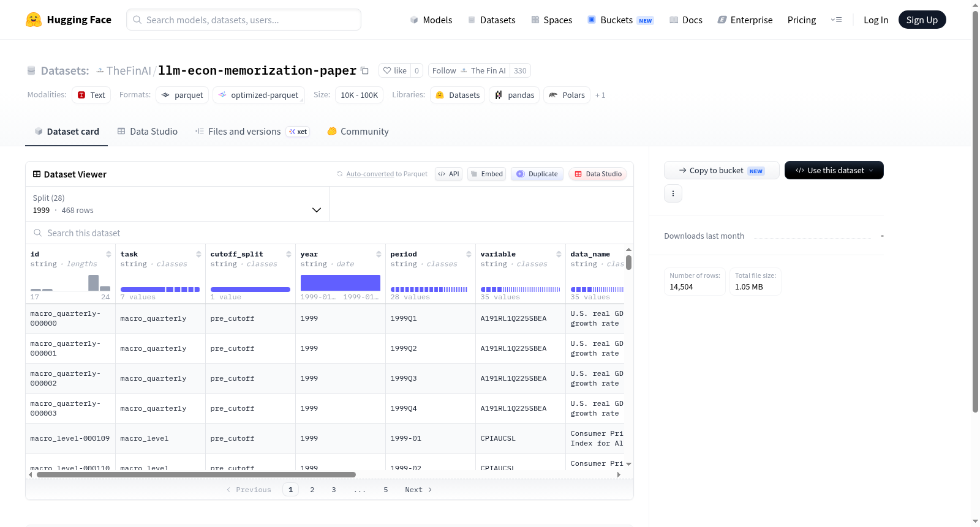Go to page 5 of the table
Screen dimensions: 980x527
(x=386, y=490)
